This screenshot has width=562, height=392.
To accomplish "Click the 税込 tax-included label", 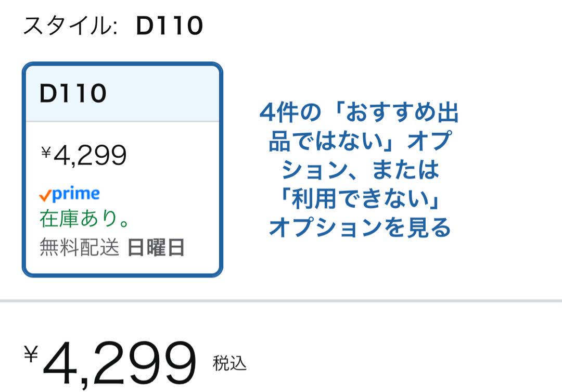I will pos(229,363).
